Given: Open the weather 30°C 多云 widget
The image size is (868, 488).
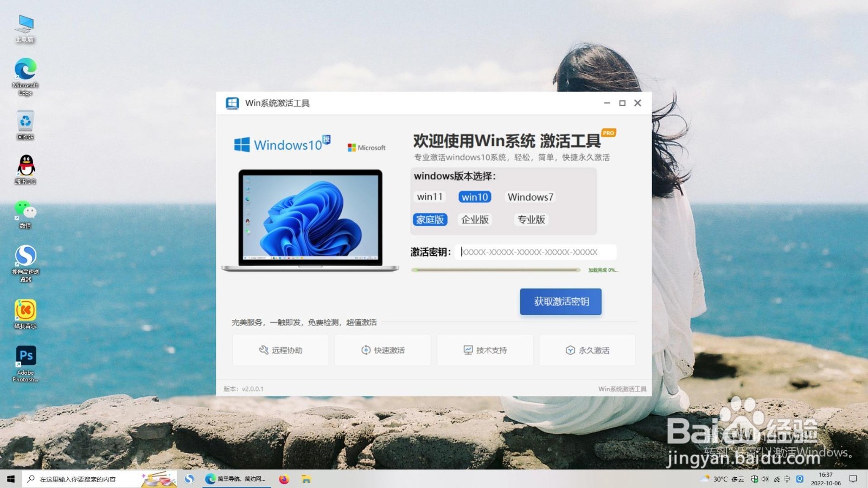Looking at the screenshot, I should click(x=722, y=479).
